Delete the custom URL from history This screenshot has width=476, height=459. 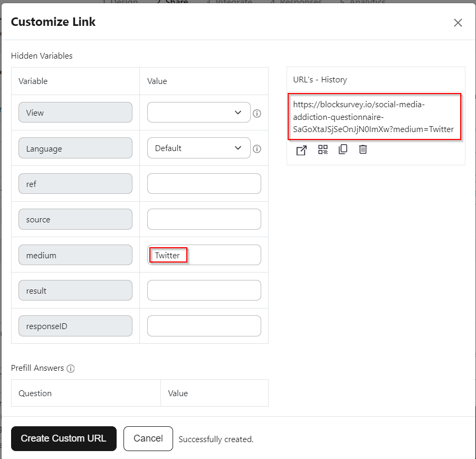click(363, 149)
